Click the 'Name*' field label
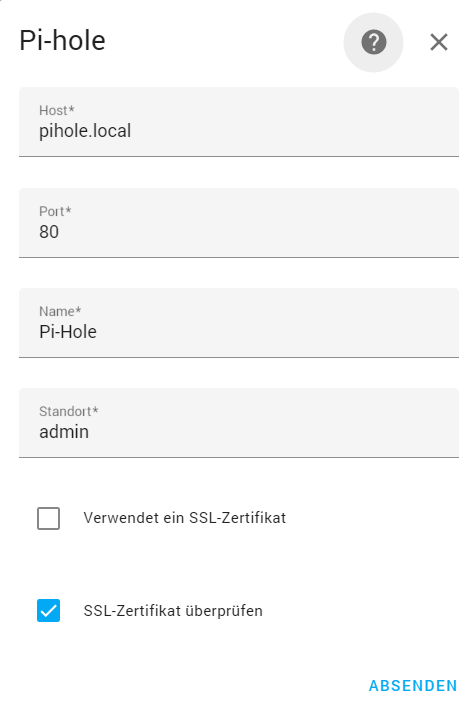The width and height of the screenshot is (469, 702). point(60,311)
